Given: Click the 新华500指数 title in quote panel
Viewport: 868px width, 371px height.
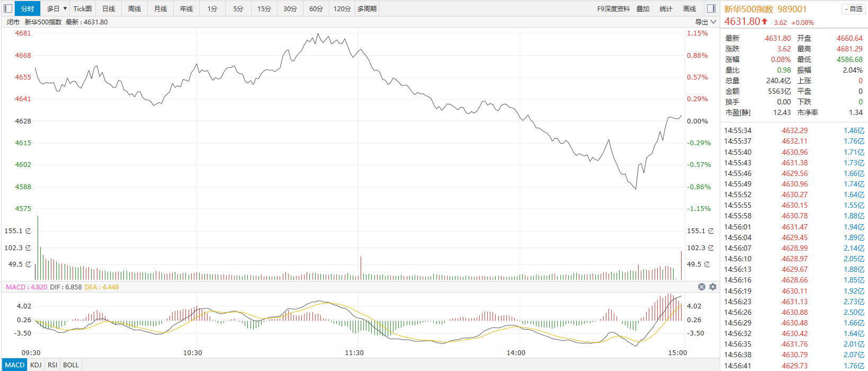Looking at the screenshot, I should click(749, 9).
